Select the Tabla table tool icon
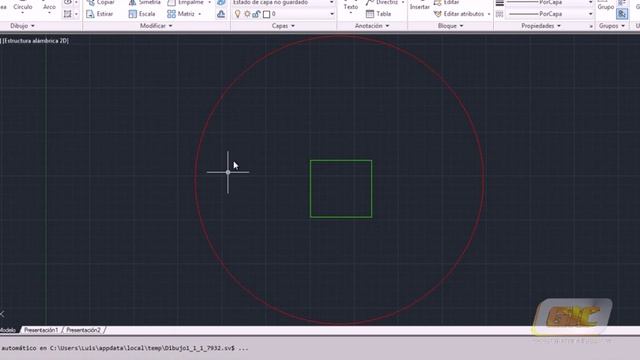640x360 pixels. (370, 14)
